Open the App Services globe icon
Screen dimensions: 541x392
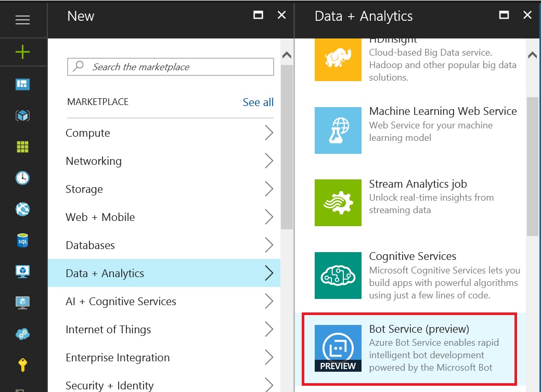point(23,210)
